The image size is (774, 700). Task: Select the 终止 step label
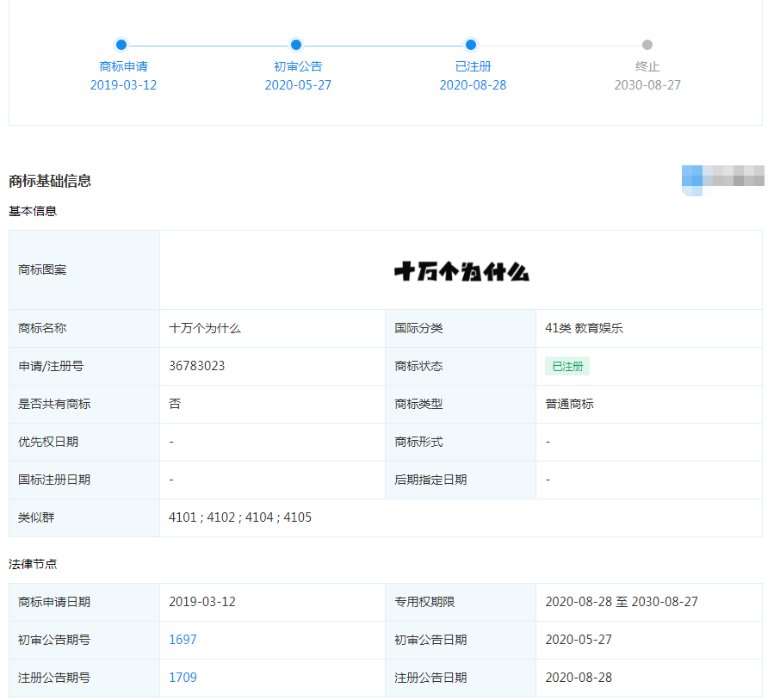[647, 66]
